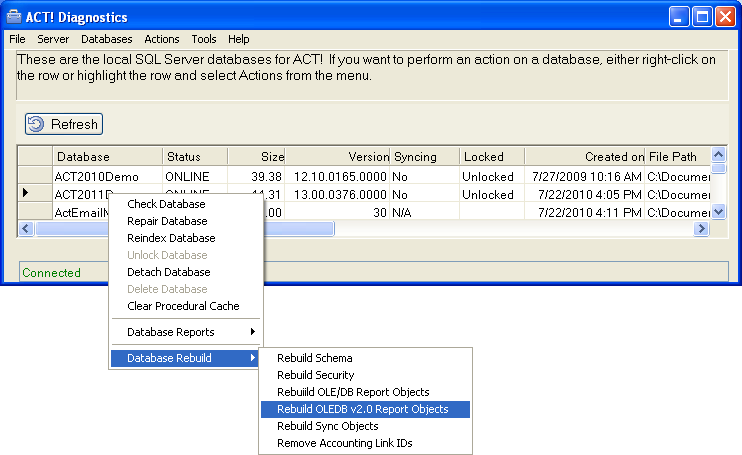Click the 7/22/2010 4:11 PM date cell
Screen dimensions: 742x455
(585, 212)
